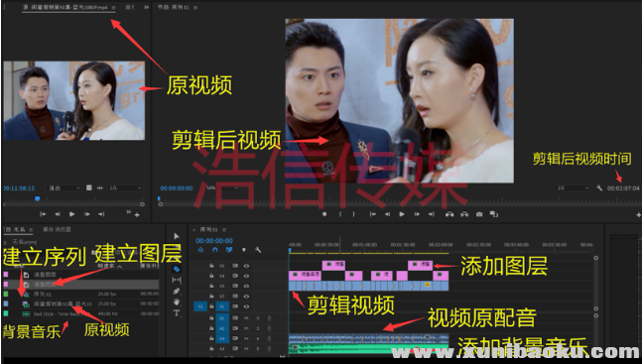Switch to media browser tab

pyautogui.click(x=57, y=230)
